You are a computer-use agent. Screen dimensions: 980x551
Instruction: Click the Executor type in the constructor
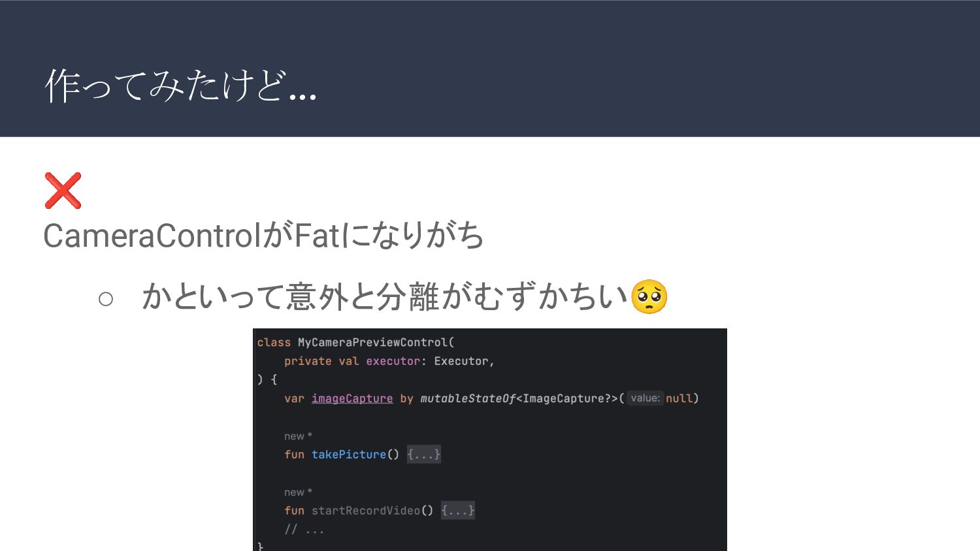point(461,361)
